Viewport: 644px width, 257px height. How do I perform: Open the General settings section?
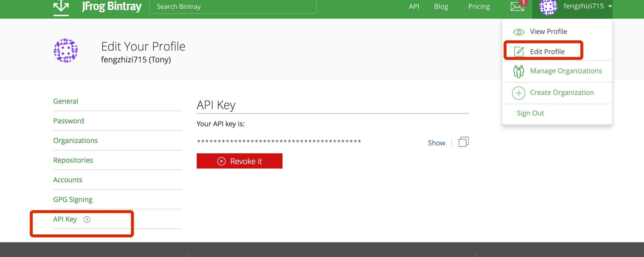coord(65,101)
